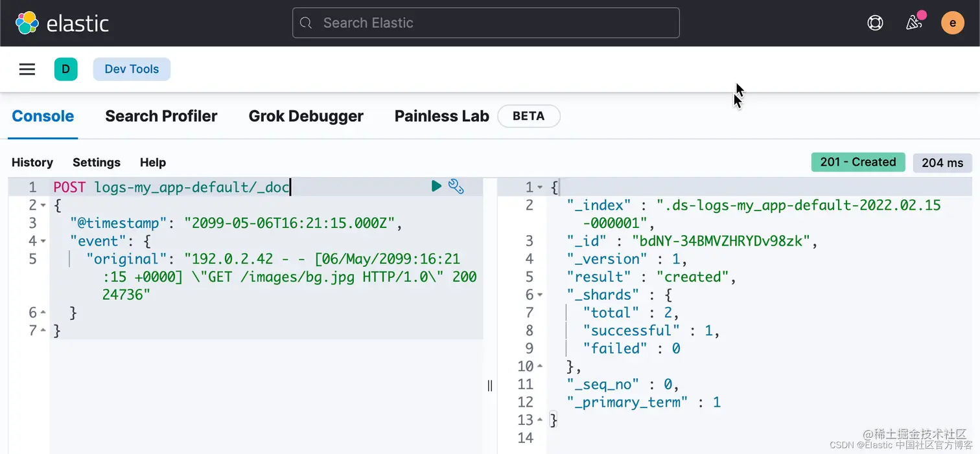Toggle fold arrow on response line 13
This screenshot has width=980, height=454.
pos(540,420)
